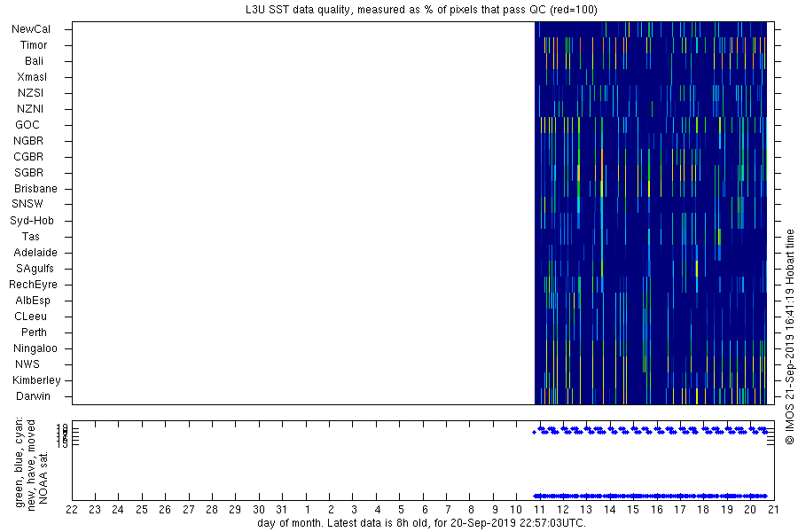Select the Adelaide region label
The width and height of the screenshot is (798, 532).
[35, 252]
